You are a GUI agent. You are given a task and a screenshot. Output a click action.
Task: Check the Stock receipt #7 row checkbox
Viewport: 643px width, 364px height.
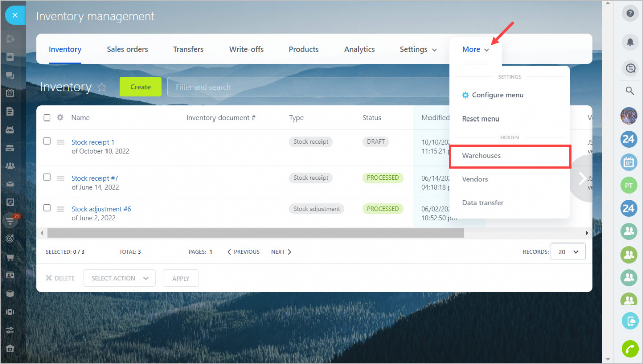(47, 177)
